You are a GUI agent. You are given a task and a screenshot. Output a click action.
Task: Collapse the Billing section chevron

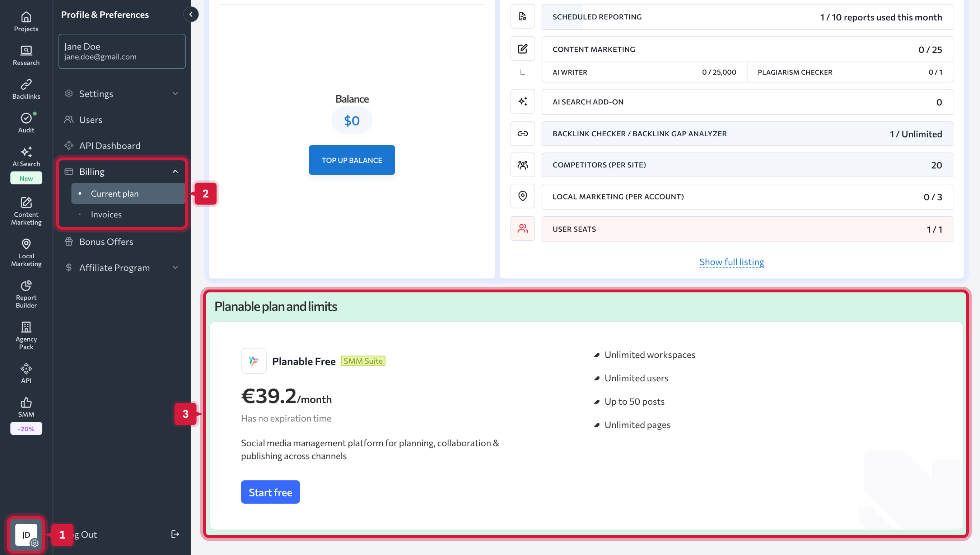pyautogui.click(x=175, y=171)
